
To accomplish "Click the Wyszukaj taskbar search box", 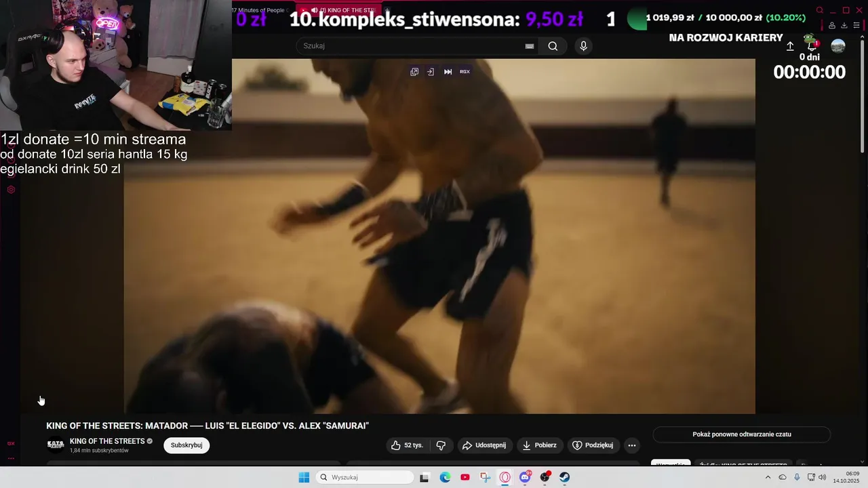I will (x=366, y=477).
